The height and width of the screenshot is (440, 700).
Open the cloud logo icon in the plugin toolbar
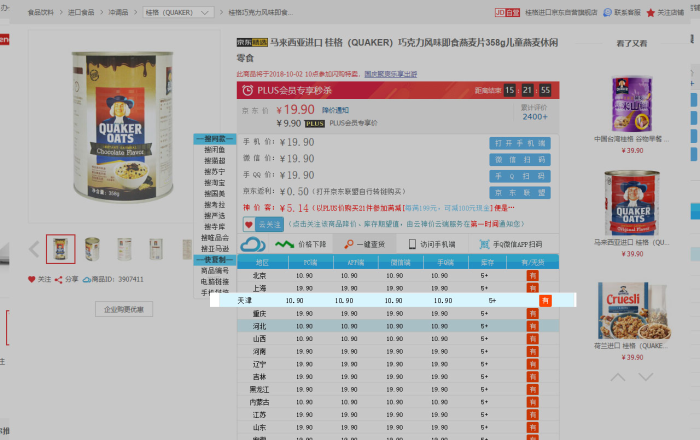[x=253, y=244]
